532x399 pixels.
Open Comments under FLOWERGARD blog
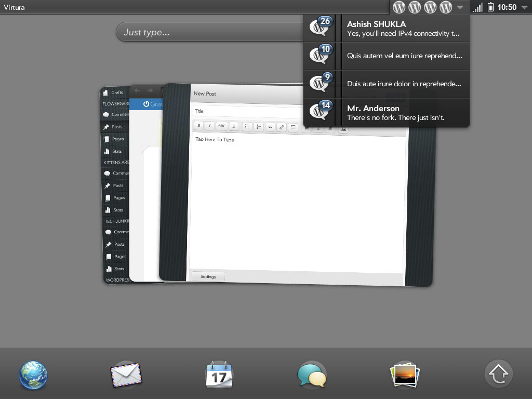[115, 114]
